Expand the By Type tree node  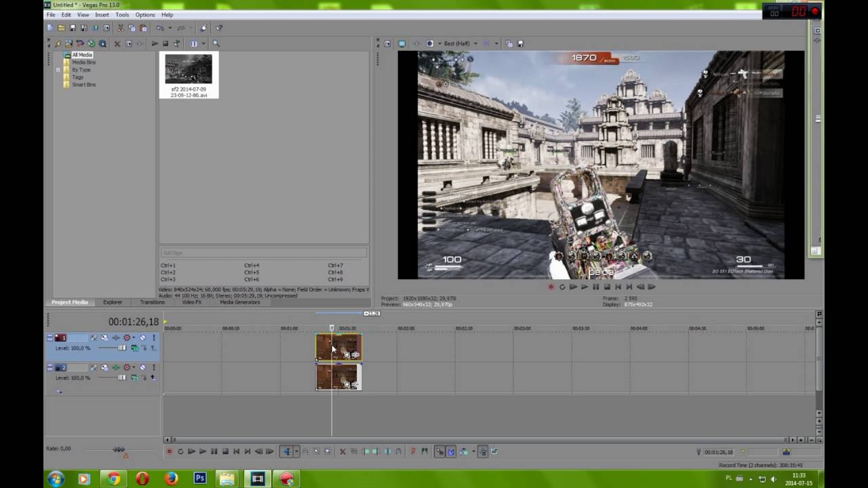point(58,70)
